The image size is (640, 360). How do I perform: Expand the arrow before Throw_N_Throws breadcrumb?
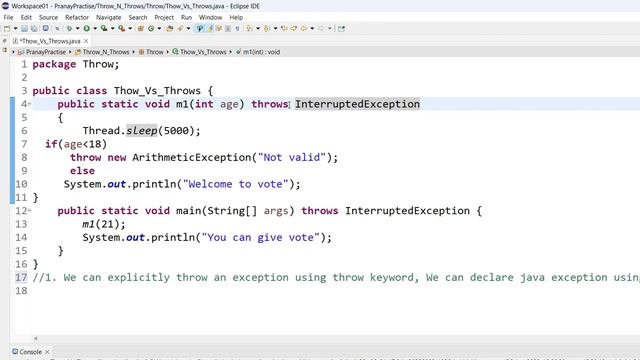[70, 52]
